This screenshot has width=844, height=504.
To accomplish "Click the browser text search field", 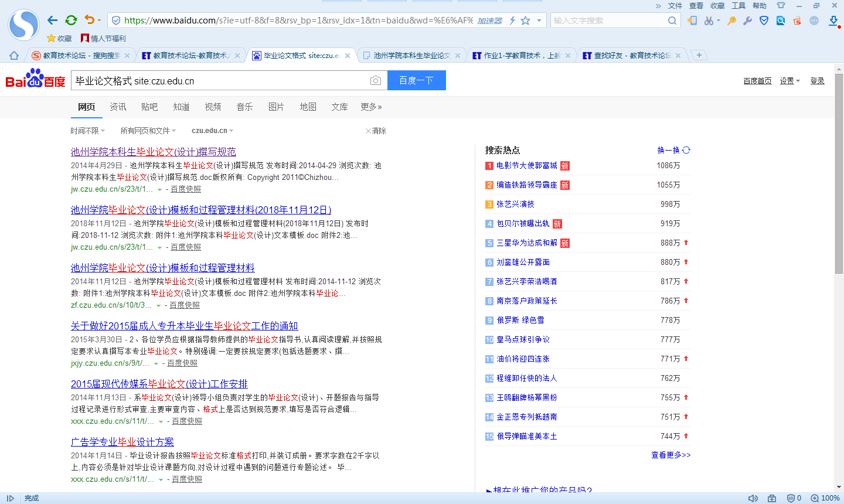I will 610,21.
